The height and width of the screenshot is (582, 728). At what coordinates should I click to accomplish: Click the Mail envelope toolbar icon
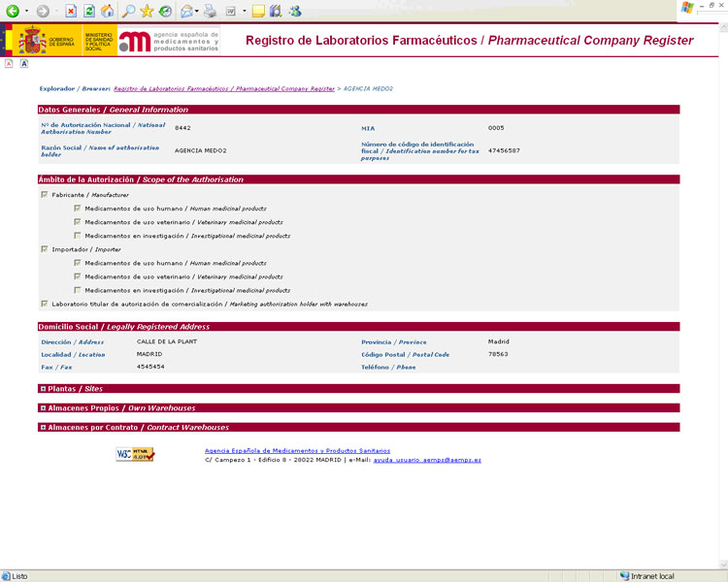point(186,11)
